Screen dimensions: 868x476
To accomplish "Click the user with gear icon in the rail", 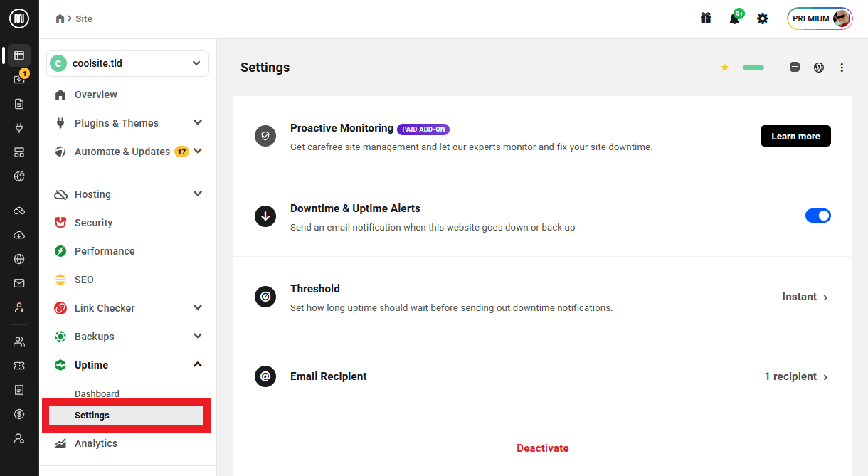I will [x=19, y=438].
